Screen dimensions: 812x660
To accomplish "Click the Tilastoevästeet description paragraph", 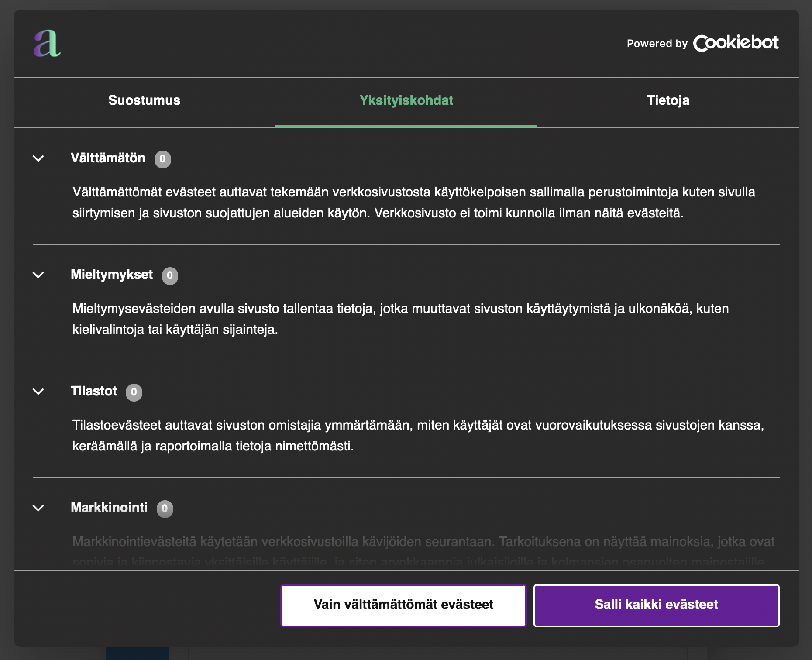I will [x=418, y=436].
